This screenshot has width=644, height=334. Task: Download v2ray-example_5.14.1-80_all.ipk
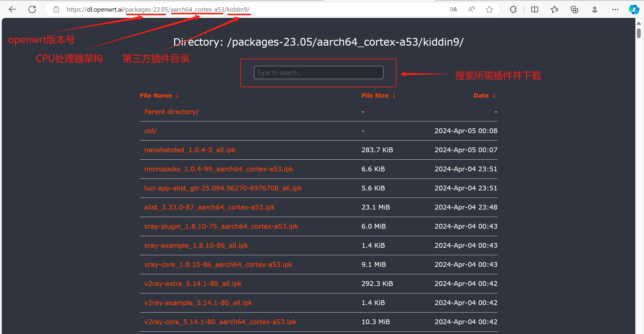(198, 303)
